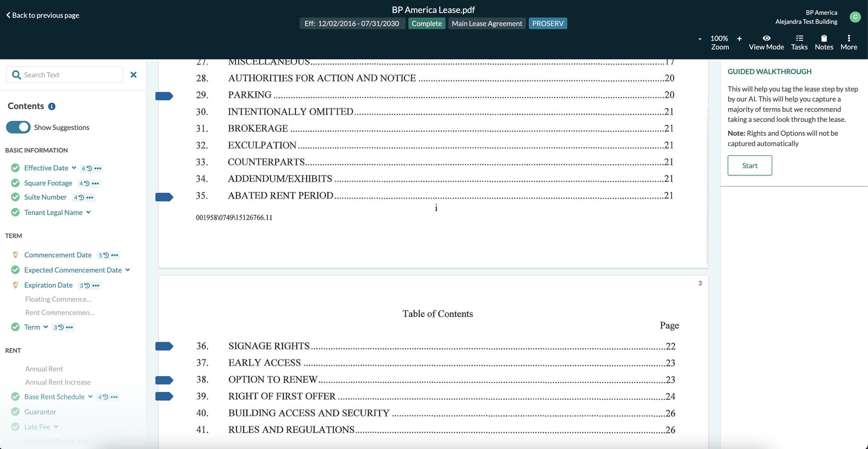Expand the Tenant Legal Name chevron
The height and width of the screenshot is (449, 868).
coord(89,212)
